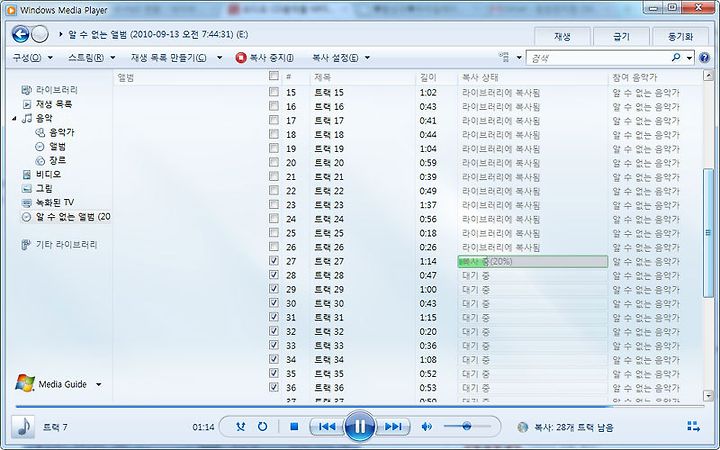Open Media Guide logo

25,383
